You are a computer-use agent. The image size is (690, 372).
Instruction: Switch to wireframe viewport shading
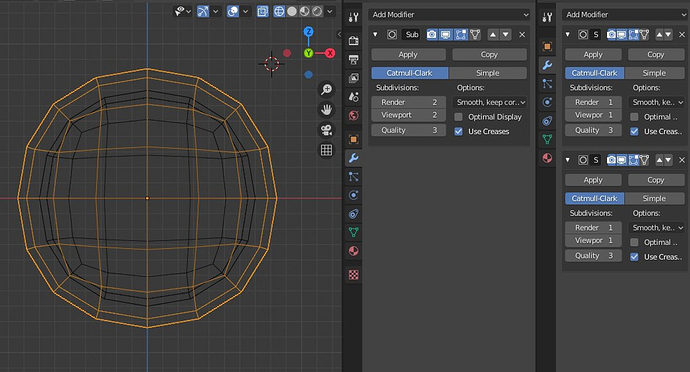279,11
